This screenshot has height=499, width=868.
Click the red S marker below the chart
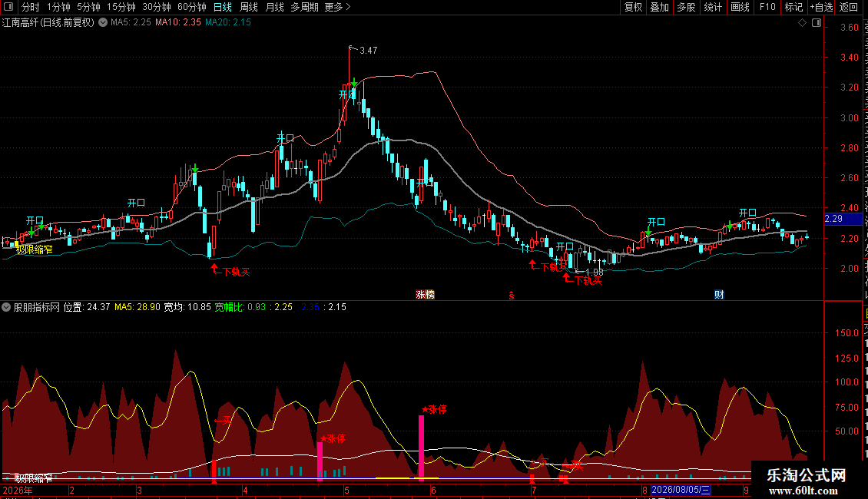pyautogui.click(x=512, y=296)
